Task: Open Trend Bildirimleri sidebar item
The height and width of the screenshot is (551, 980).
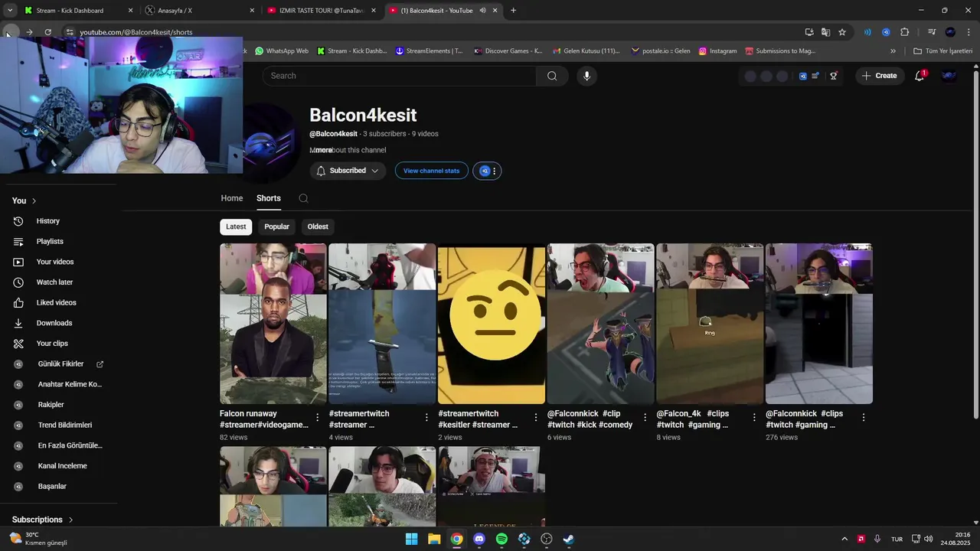Action: pyautogui.click(x=65, y=425)
